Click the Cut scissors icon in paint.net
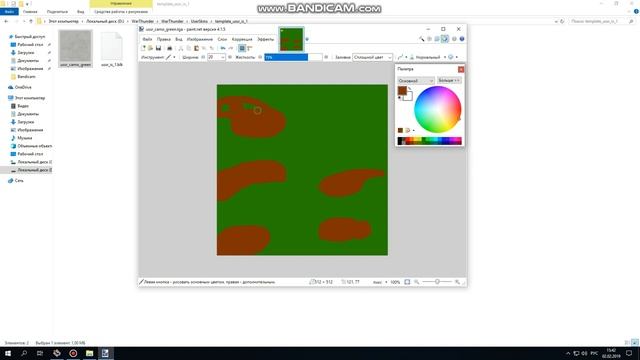The image size is (640, 360). tap(181, 48)
